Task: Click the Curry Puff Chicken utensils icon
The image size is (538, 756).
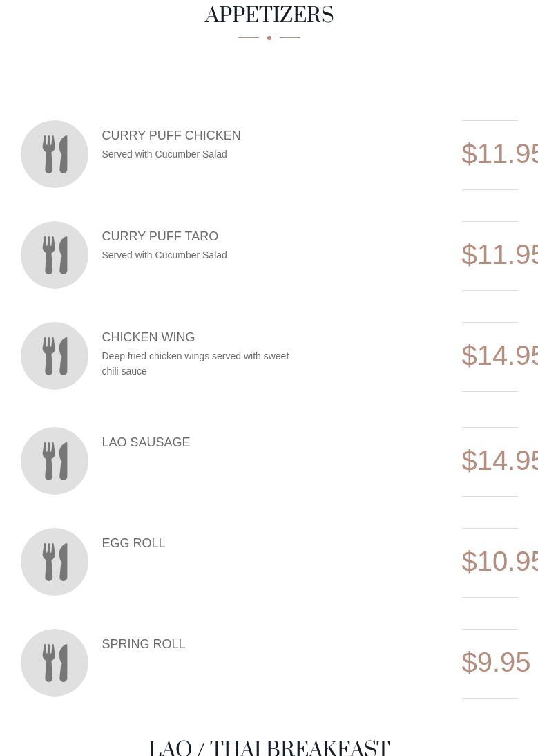Action: click(x=55, y=154)
